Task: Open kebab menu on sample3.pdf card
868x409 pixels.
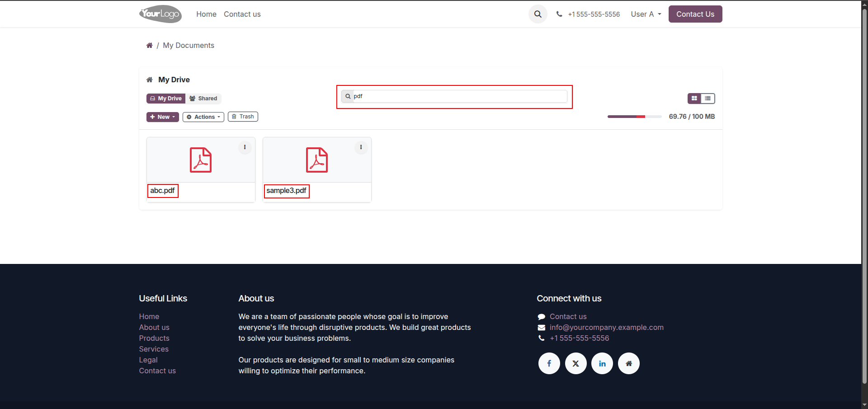Action: (x=361, y=147)
